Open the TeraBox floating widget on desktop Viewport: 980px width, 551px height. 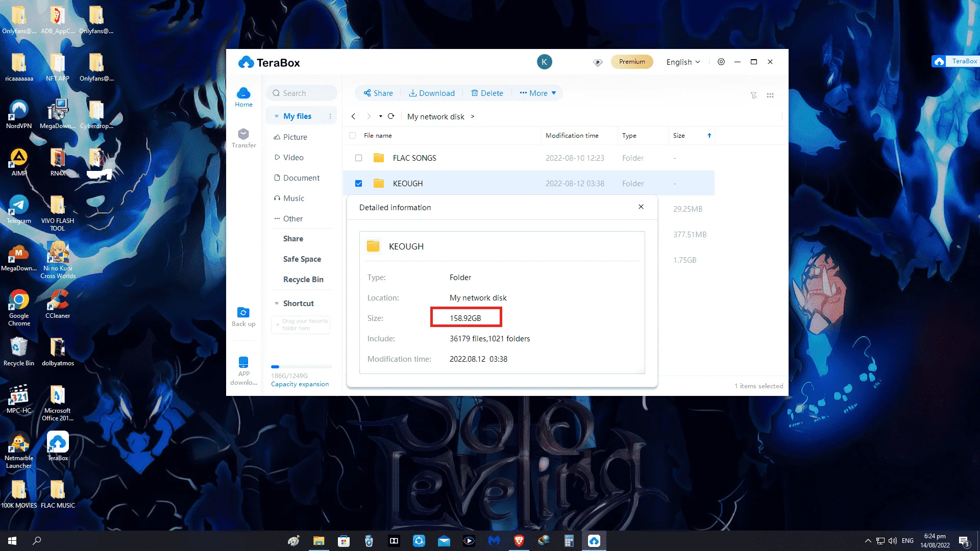pyautogui.click(x=955, y=61)
